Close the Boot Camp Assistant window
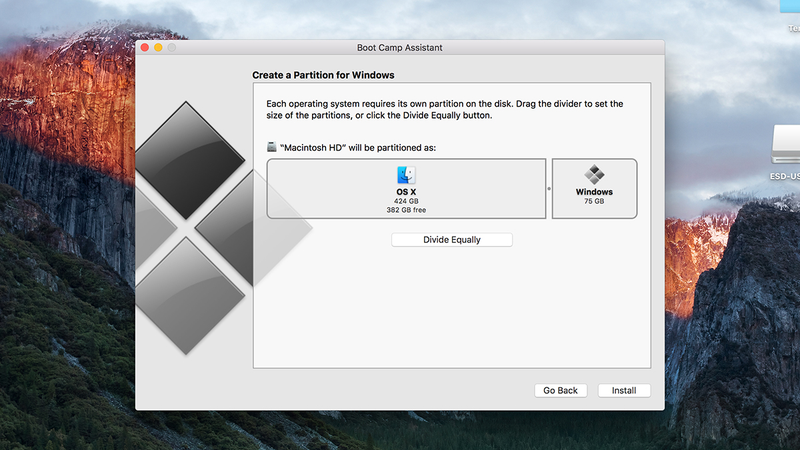Image resolution: width=800 pixels, height=450 pixels. (x=145, y=47)
